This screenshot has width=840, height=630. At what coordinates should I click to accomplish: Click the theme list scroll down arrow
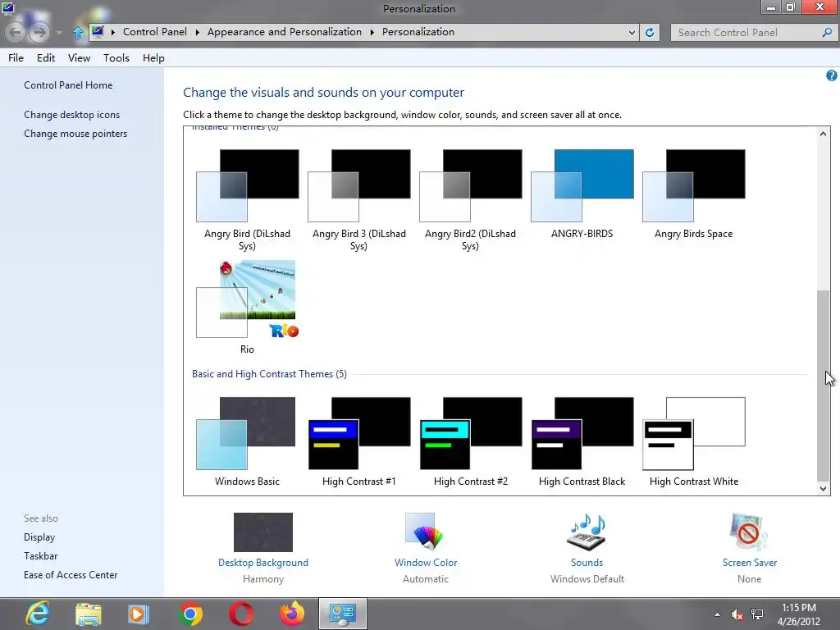pos(823,488)
